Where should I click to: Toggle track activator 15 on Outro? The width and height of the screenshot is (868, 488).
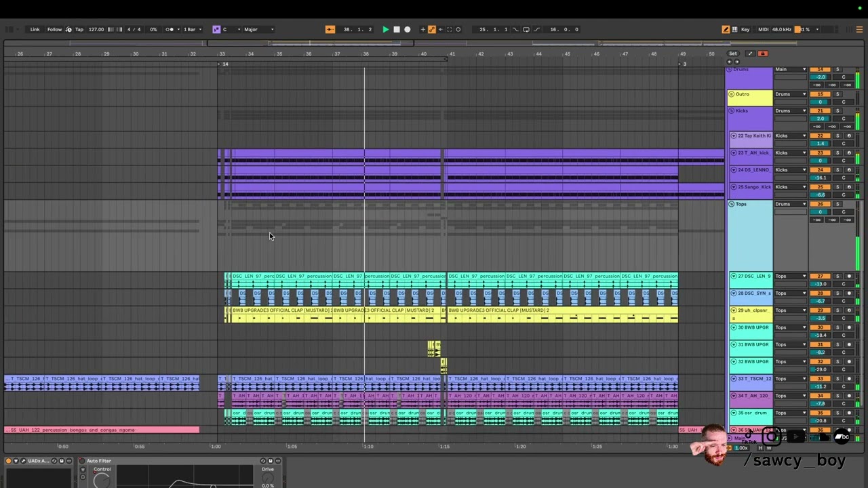(x=820, y=94)
